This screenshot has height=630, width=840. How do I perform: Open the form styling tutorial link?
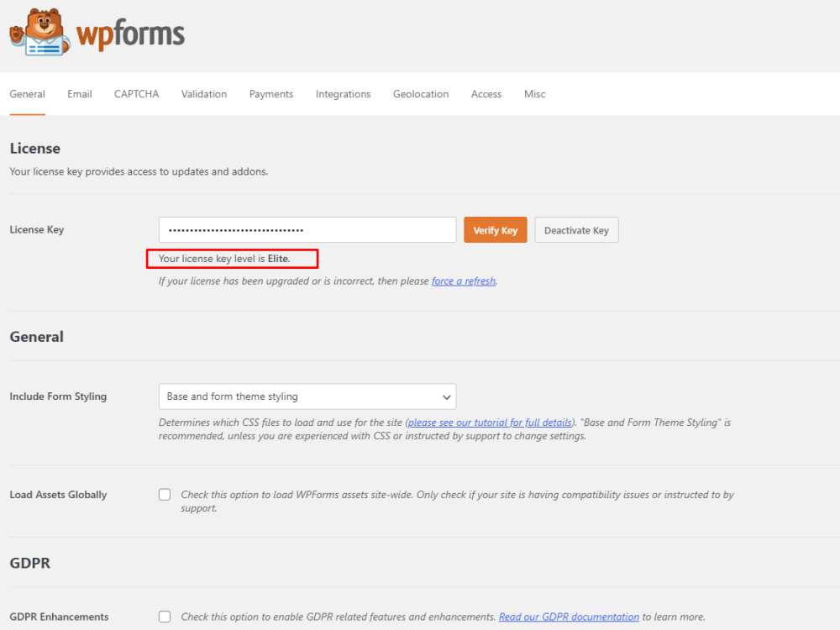point(490,422)
